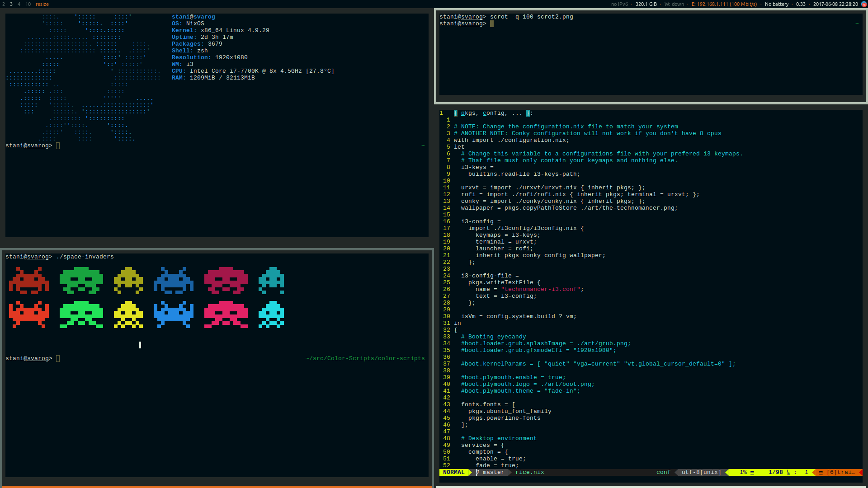
Task: Click the neofetch terminal prompt cursor
Action: tap(58, 145)
